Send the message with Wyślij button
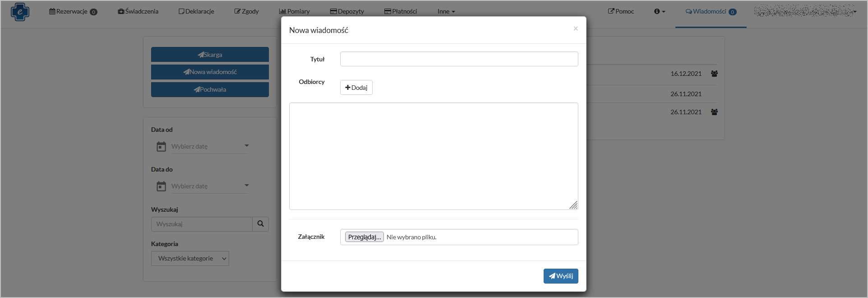 click(560, 276)
